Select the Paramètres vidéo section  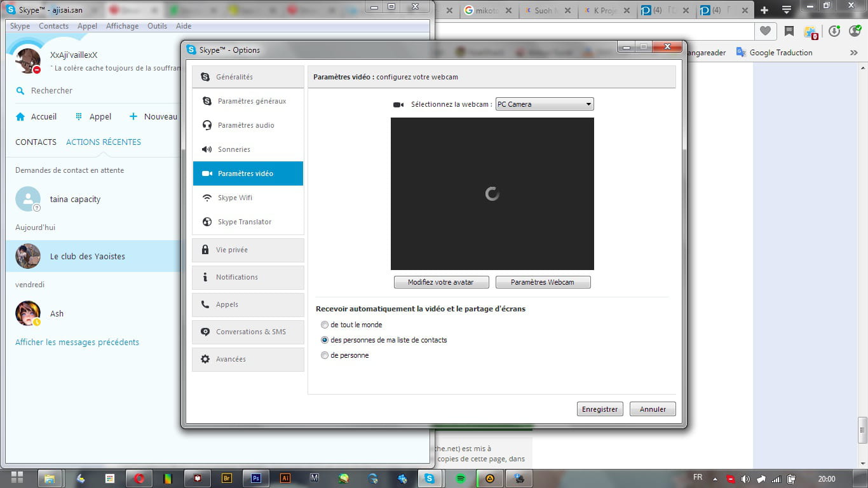248,173
